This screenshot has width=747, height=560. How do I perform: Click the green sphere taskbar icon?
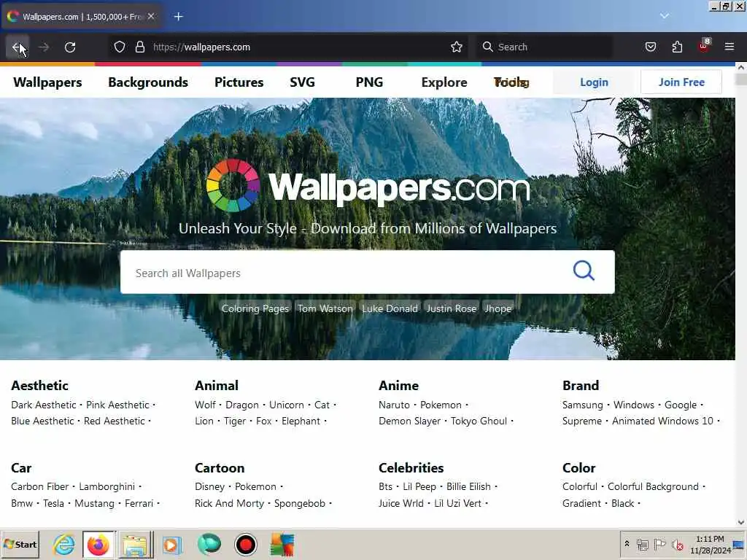[209, 544]
